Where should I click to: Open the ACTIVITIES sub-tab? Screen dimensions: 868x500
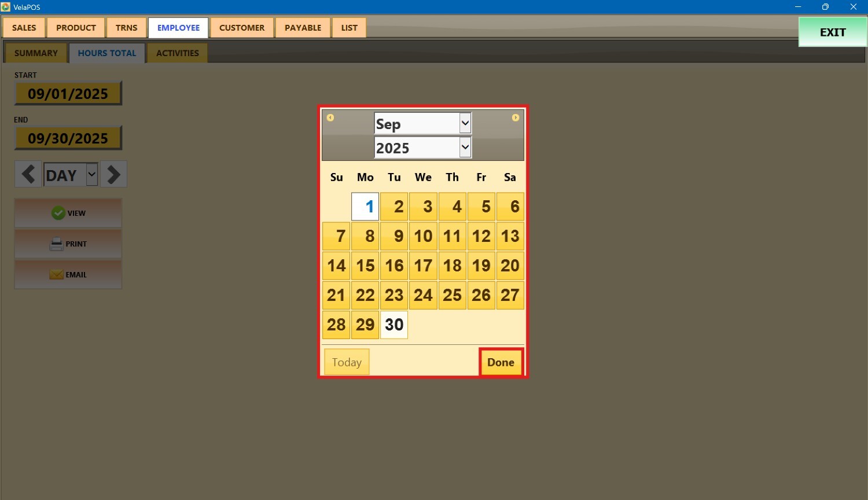177,53
